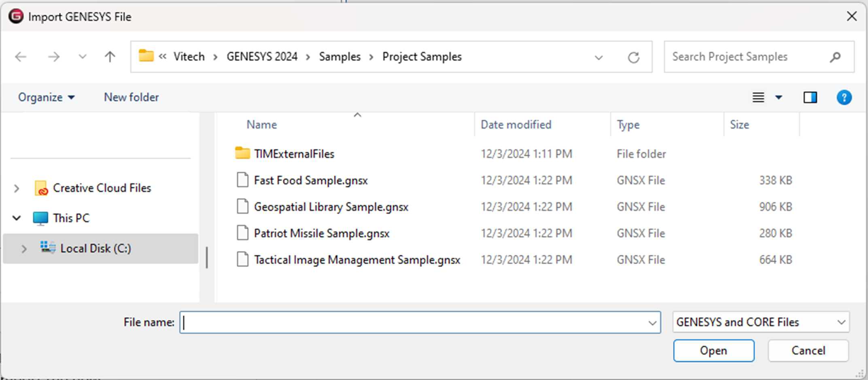The width and height of the screenshot is (868, 380).
Task: Collapse the This PC tree item
Action: coord(16,218)
